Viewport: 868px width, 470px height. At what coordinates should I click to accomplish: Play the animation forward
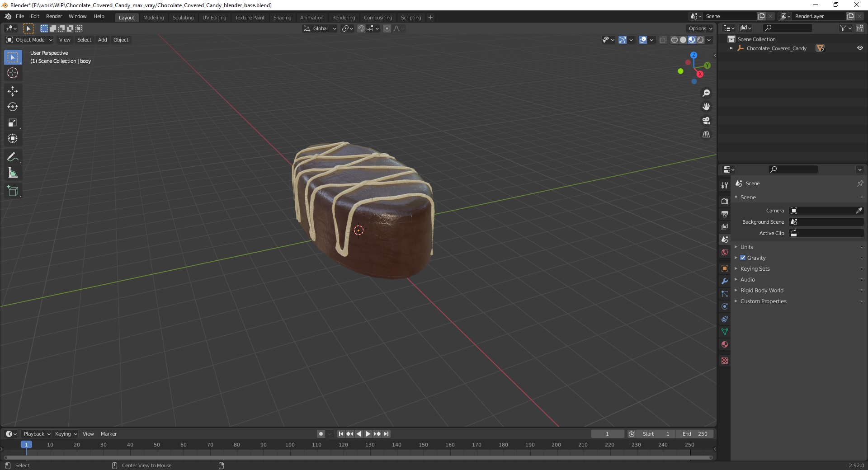coord(368,434)
